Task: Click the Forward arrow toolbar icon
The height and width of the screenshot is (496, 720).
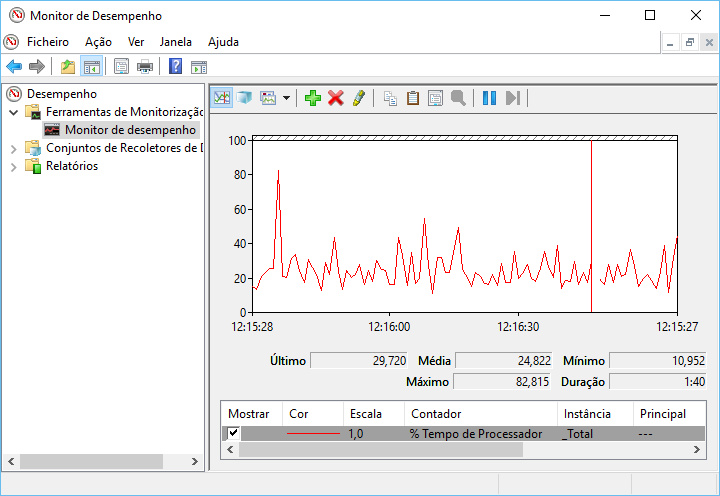Action: (x=37, y=67)
